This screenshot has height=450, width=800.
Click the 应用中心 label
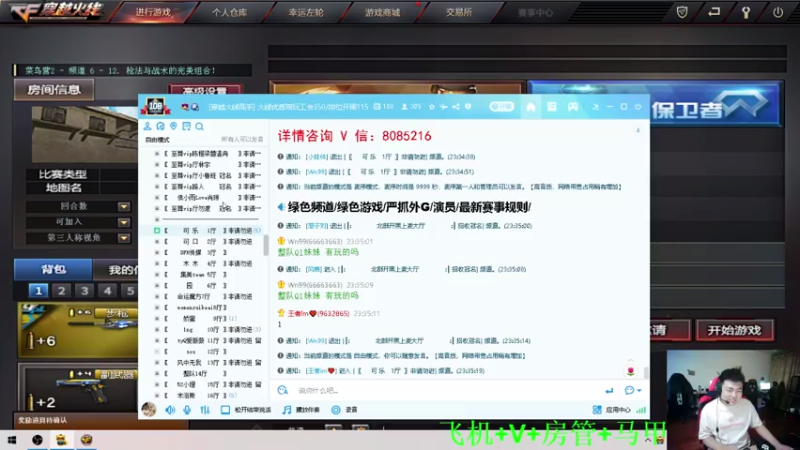point(618,410)
